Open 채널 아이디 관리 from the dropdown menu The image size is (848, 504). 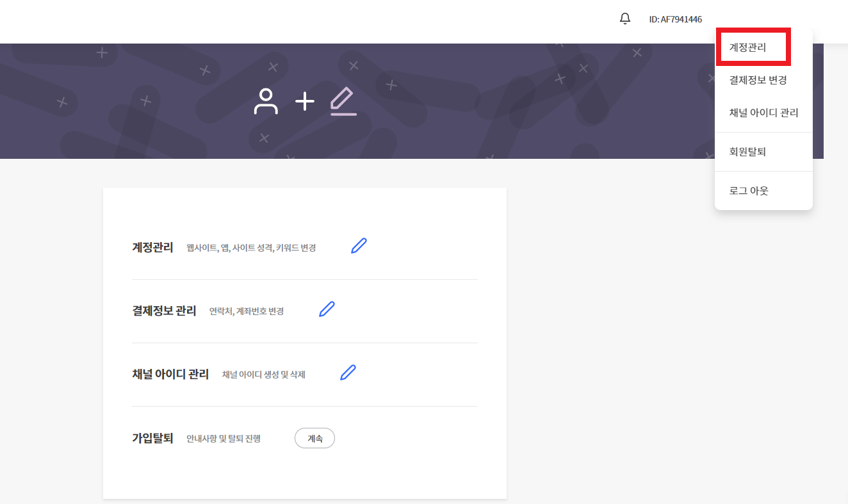(x=763, y=113)
